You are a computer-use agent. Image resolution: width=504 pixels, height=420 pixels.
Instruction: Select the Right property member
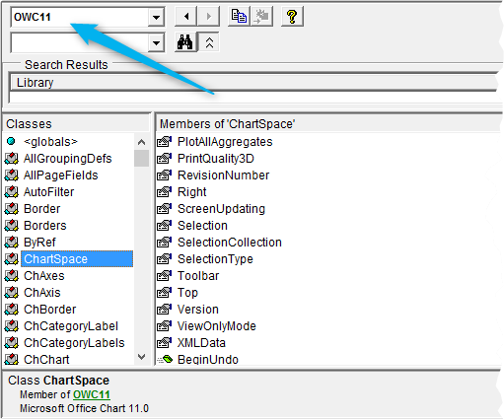pos(192,192)
